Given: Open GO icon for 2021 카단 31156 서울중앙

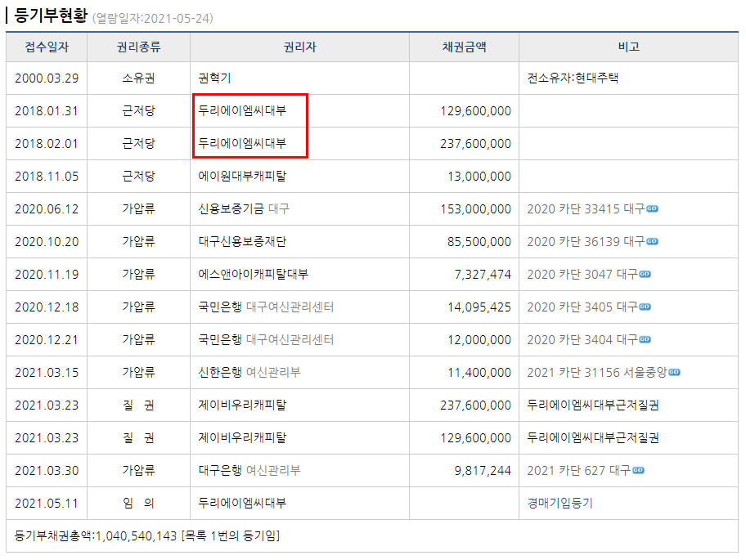Looking at the screenshot, I should click(x=674, y=372).
